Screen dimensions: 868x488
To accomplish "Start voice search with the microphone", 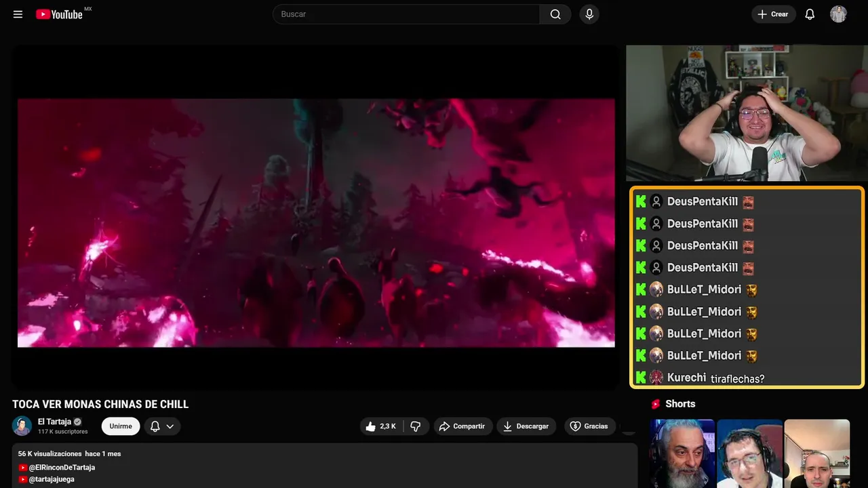I will 589,14.
